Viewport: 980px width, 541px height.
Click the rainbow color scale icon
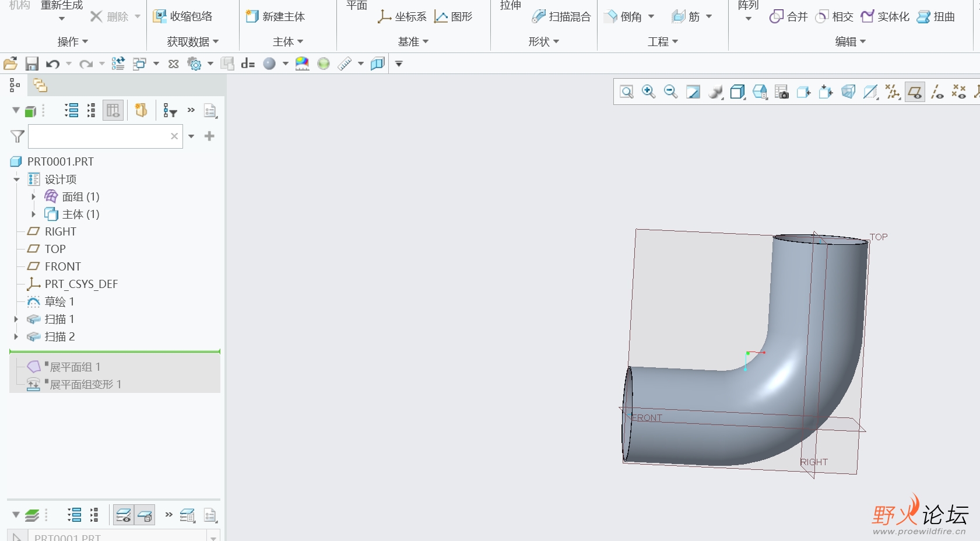click(302, 64)
